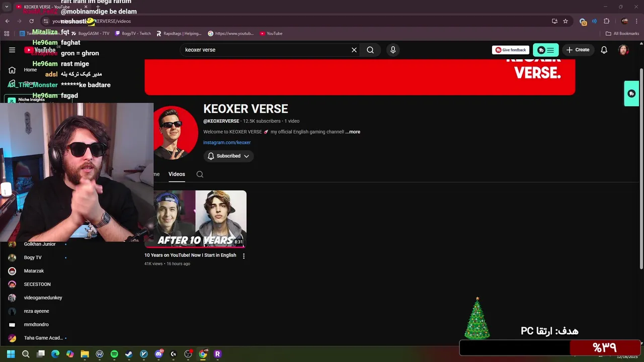Open BogyGASM - 7TV bookmark
644x362 pixels.
91,34
